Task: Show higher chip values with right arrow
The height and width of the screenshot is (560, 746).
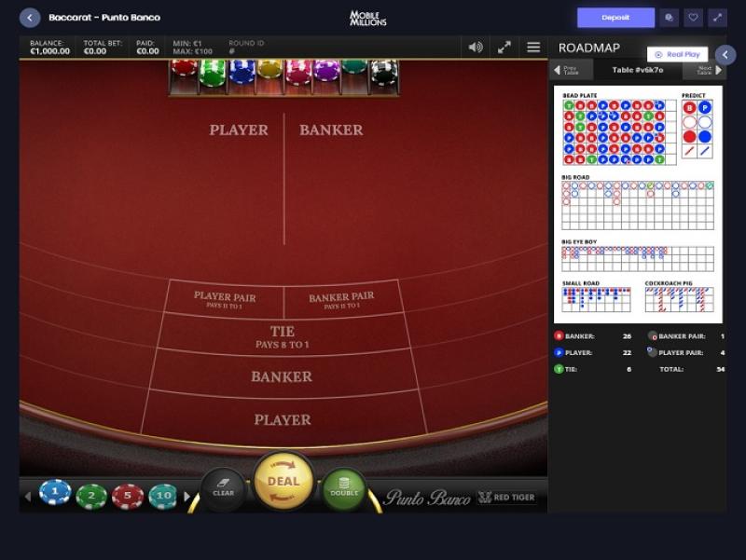Action: click(x=187, y=497)
